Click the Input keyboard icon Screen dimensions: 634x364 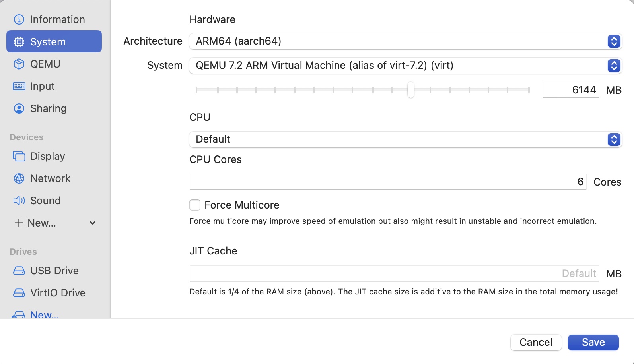click(x=19, y=86)
